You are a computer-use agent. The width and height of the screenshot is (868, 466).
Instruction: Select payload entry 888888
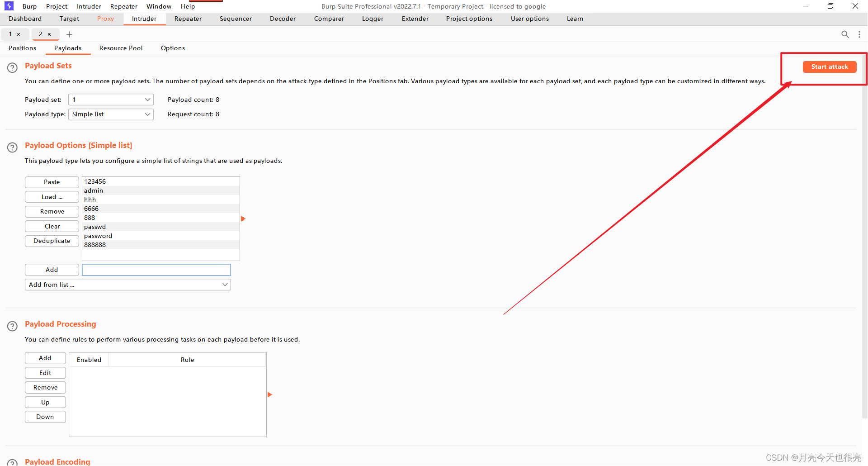click(161, 245)
